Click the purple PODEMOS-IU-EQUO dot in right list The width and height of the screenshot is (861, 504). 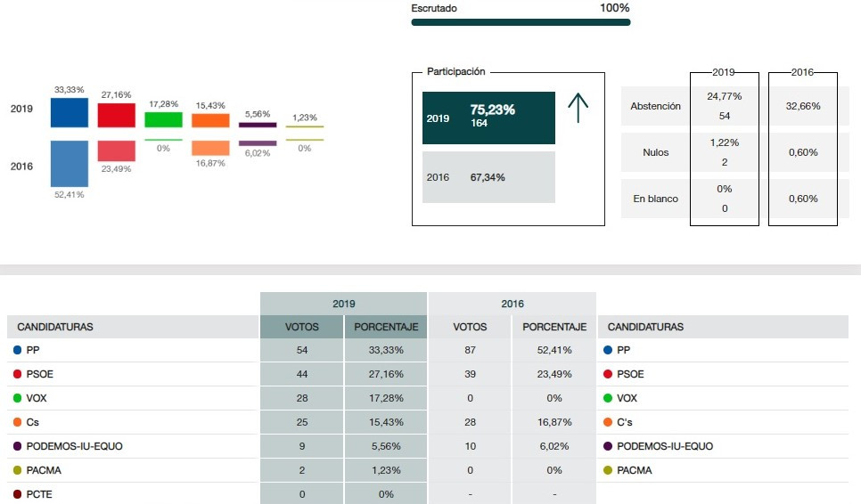pyautogui.click(x=607, y=446)
